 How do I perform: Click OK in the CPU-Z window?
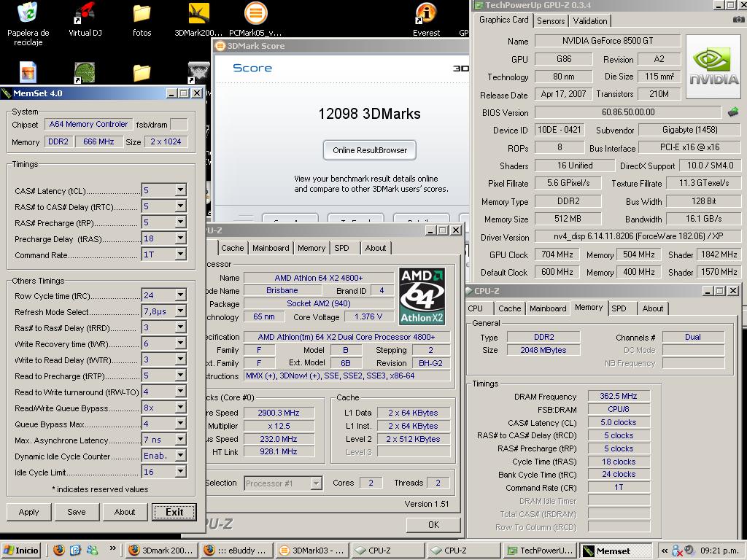(433, 524)
